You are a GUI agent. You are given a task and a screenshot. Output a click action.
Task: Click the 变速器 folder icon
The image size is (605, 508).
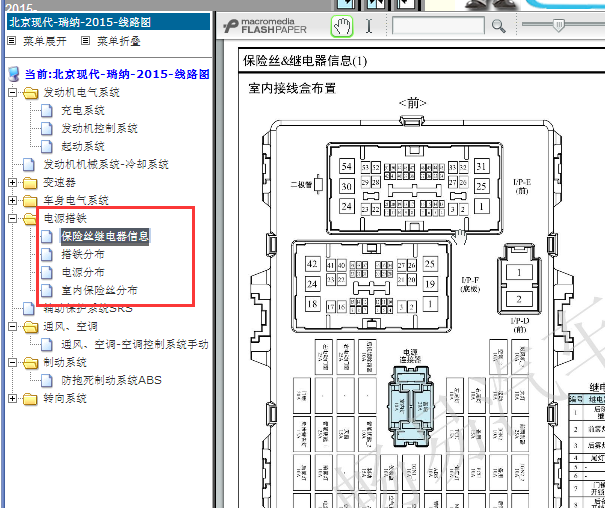point(30,183)
